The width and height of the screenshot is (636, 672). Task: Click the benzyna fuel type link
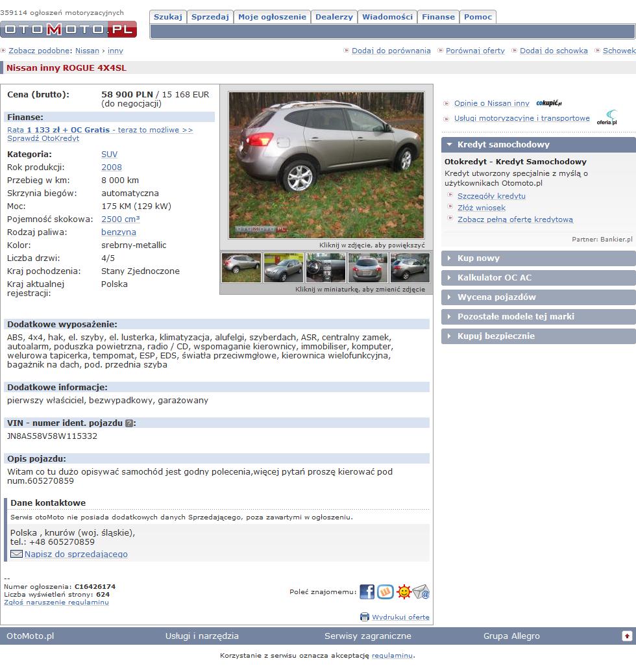tap(119, 232)
